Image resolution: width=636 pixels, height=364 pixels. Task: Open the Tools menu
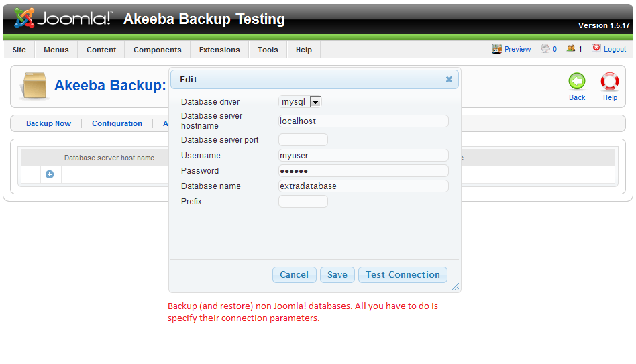(268, 50)
